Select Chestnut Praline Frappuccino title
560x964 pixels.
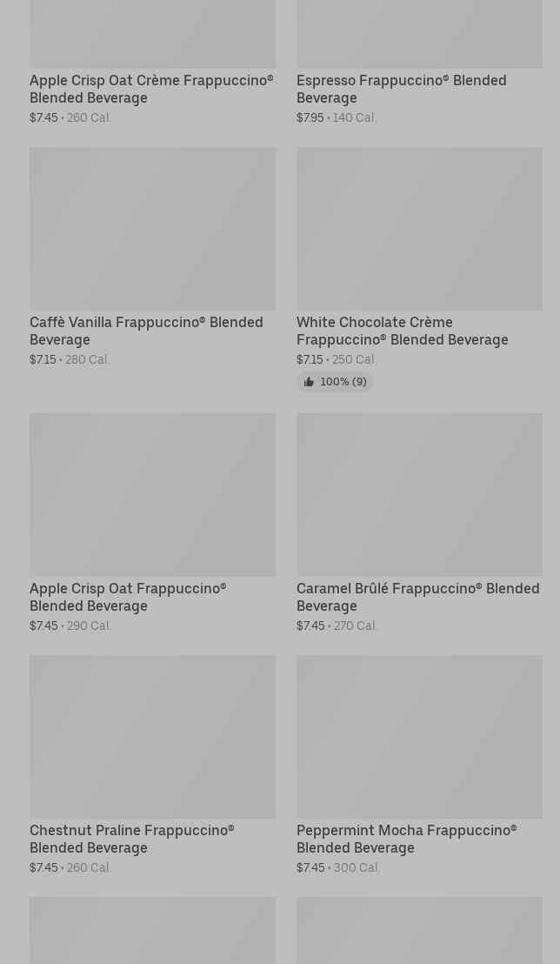coord(131,839)
